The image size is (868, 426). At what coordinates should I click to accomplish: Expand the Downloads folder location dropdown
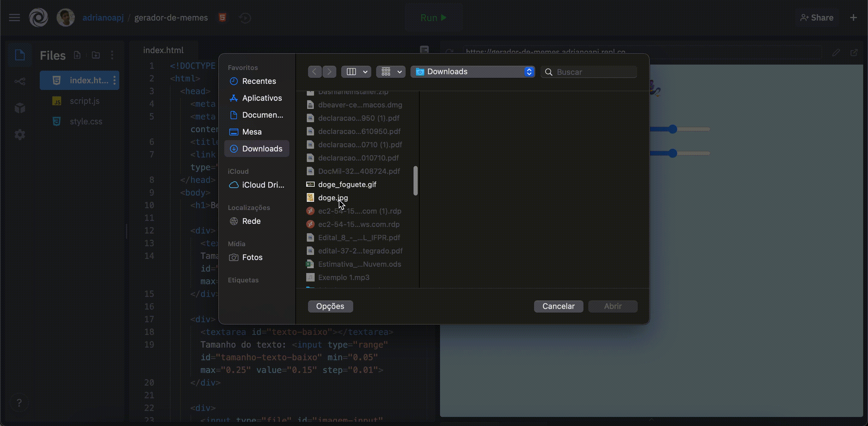[x=529, y=72]
